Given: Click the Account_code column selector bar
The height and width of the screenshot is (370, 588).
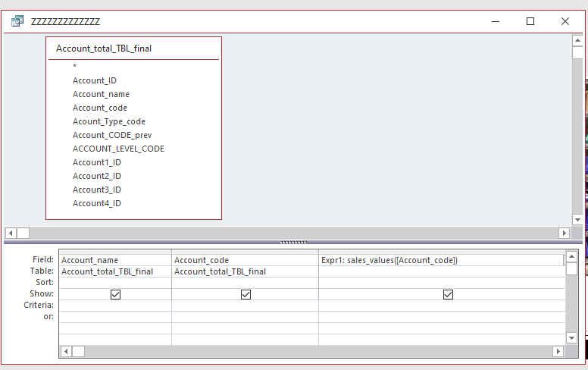Looking at the screenshot, I should pos(246,252).
